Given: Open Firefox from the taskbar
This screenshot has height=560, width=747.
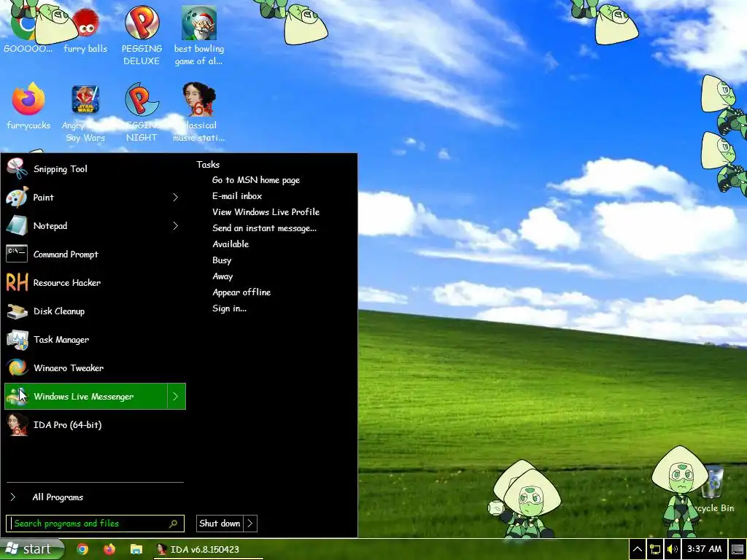Looking at the screenshot, I should pos(109,549).
